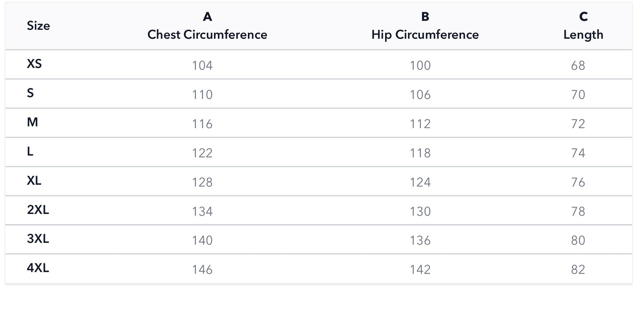Click the Size column header

point(38,26)
